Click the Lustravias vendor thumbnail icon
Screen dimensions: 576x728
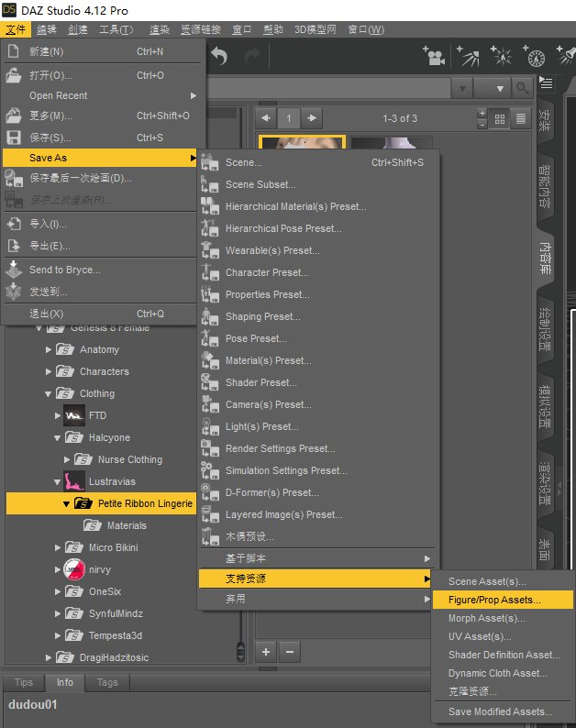74,481
